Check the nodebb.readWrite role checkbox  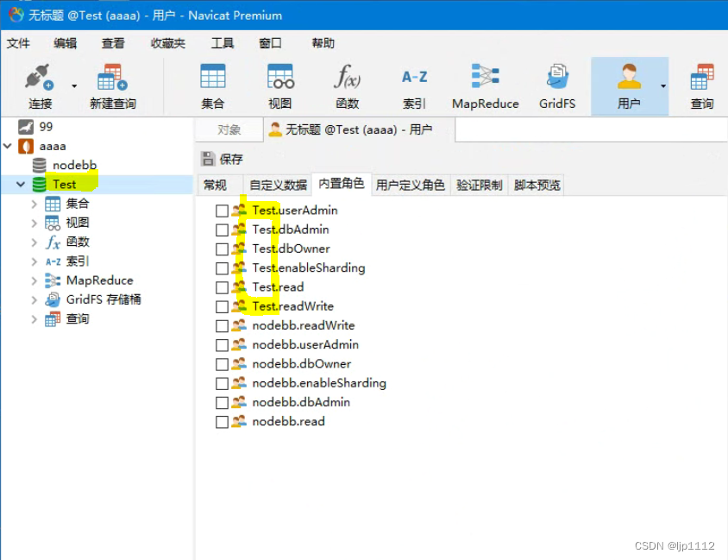pyautogui.click(x=222, y=326)
